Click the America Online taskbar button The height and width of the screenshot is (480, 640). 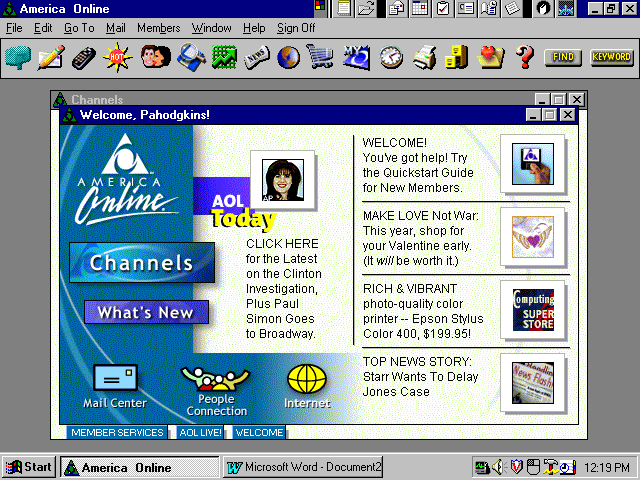click(140, 467)
